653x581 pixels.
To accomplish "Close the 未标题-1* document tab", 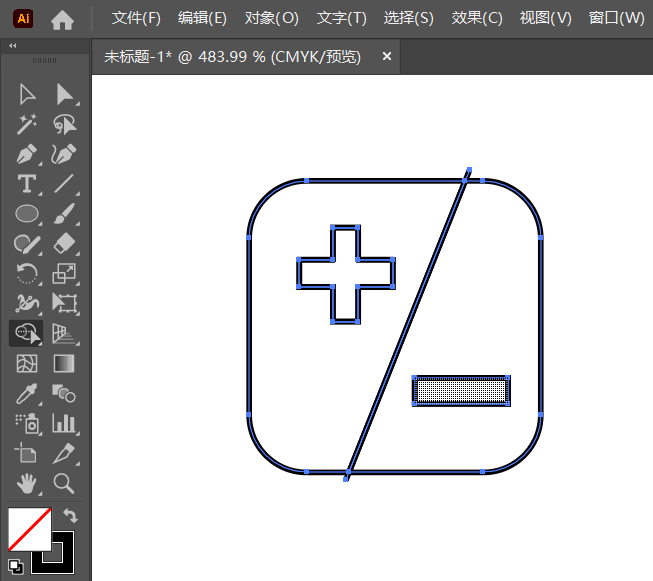I will tap(387, 56).
